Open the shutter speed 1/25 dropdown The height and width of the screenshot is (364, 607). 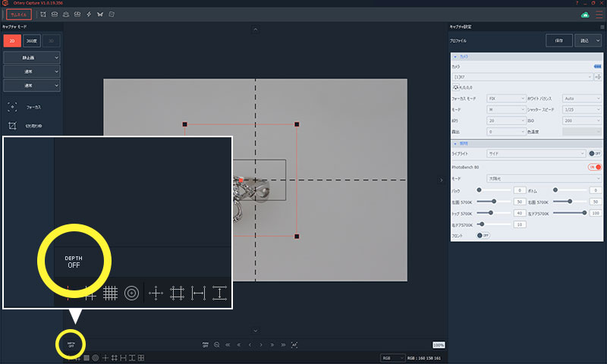(x=581, y=109)
